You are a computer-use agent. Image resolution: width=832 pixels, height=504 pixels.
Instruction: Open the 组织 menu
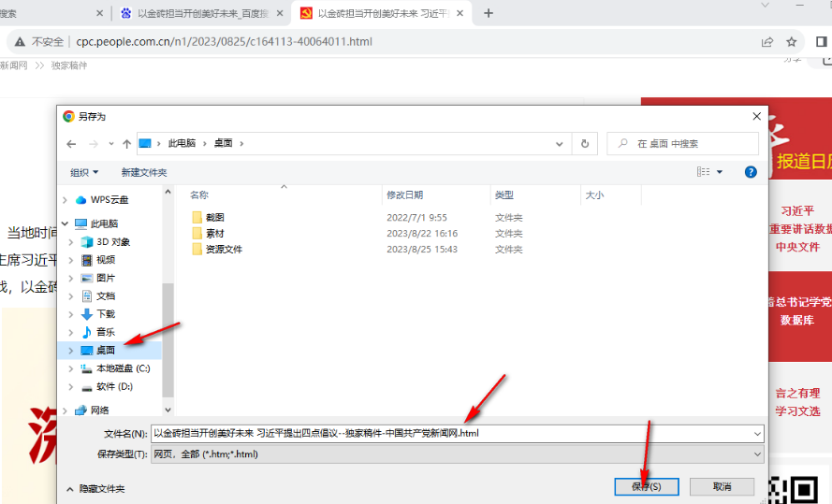tap(84, 172)
